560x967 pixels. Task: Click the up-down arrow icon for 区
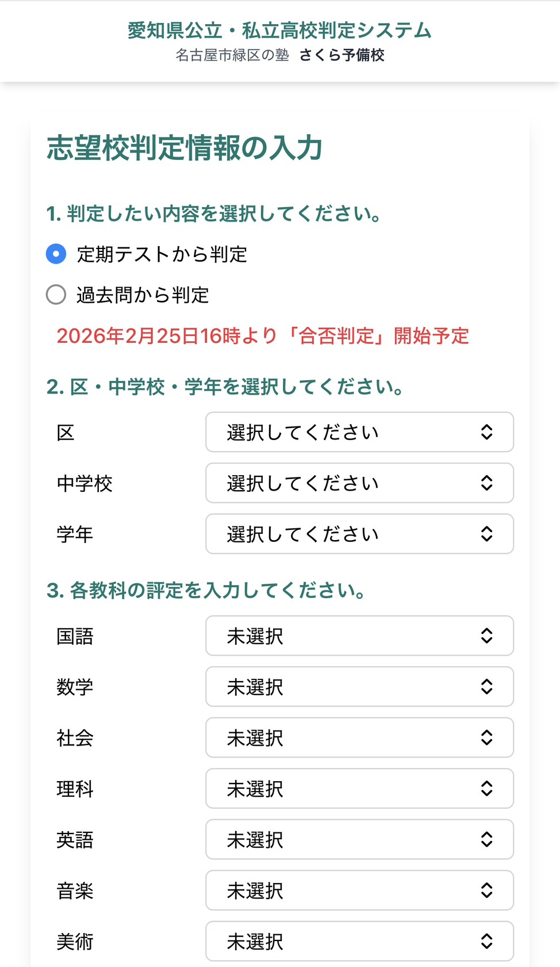tap(486, 432)
